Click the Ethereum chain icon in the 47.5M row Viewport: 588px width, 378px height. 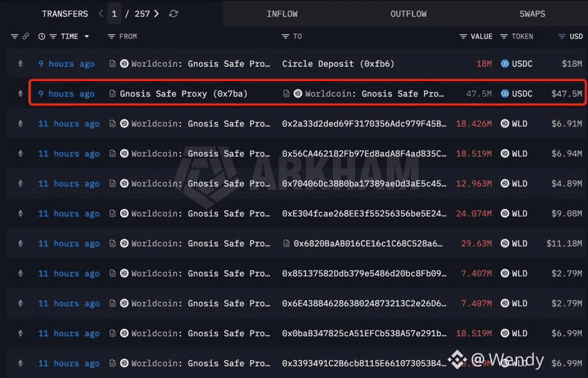21,94
